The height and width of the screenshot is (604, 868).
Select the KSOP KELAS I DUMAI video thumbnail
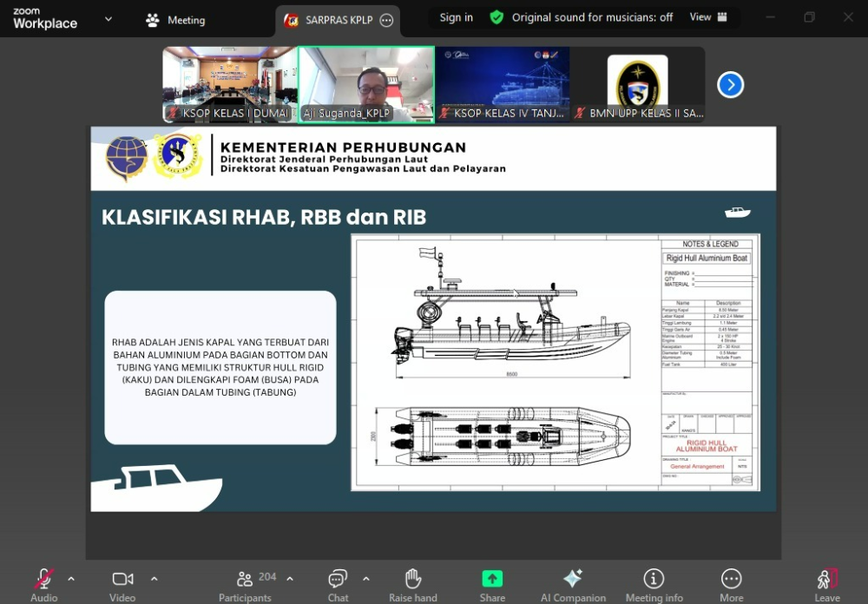click(x=230, y=85)
